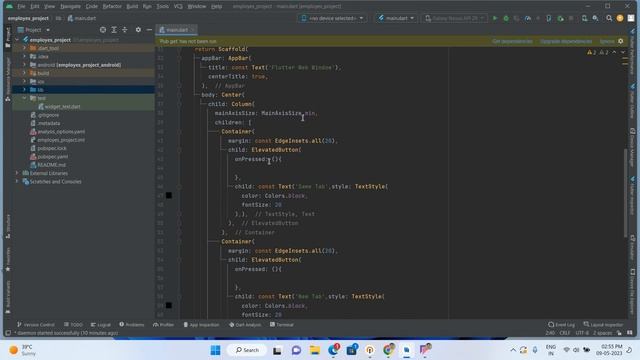Click Select Opened File target icon
The image size is (640, 360).
pyautogui.click(x=103, y=30)
